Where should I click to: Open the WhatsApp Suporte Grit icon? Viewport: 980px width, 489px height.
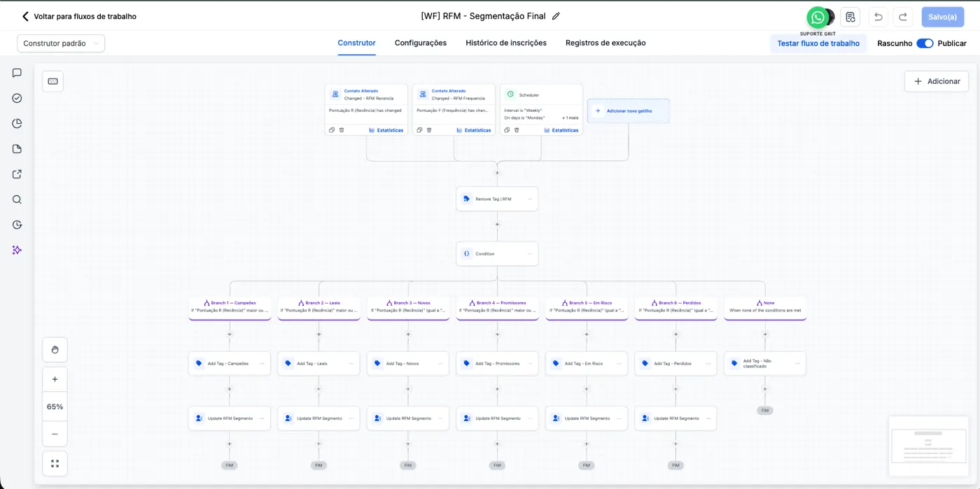tap(817, 17)
